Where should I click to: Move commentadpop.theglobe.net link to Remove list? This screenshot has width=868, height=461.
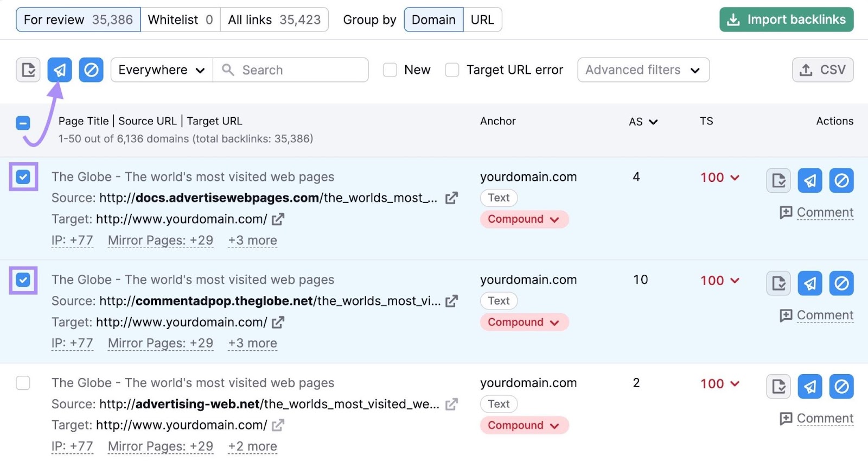point(809,283)
